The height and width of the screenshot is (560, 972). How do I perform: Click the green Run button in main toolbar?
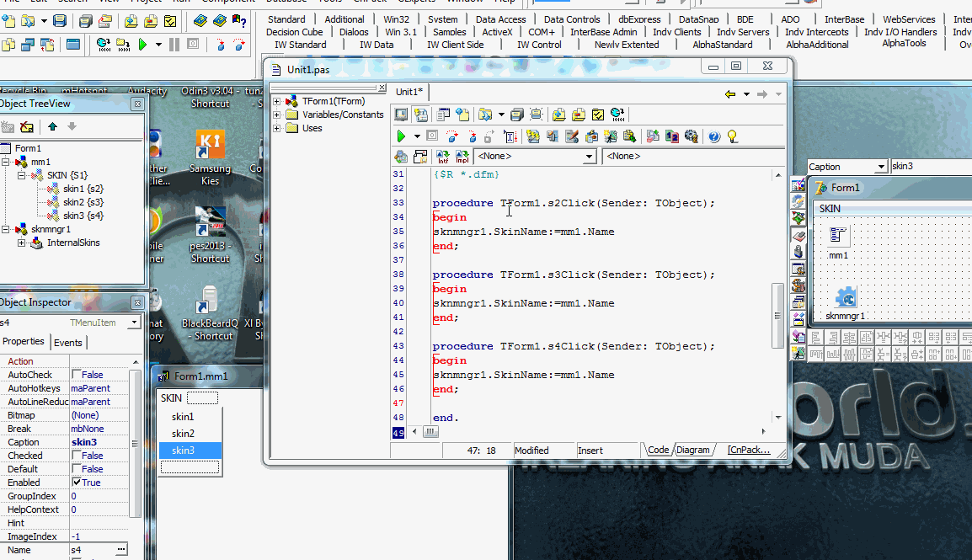pos(142,45)
